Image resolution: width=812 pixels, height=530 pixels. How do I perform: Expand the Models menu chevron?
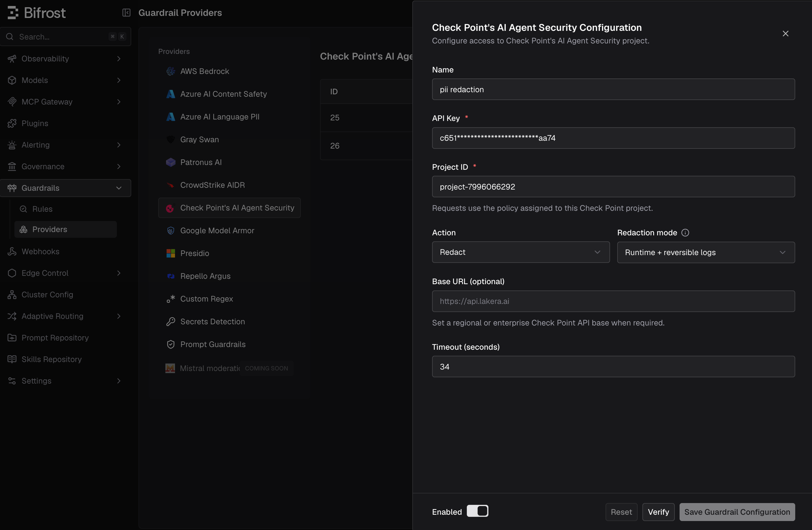[x=119, y=80]
